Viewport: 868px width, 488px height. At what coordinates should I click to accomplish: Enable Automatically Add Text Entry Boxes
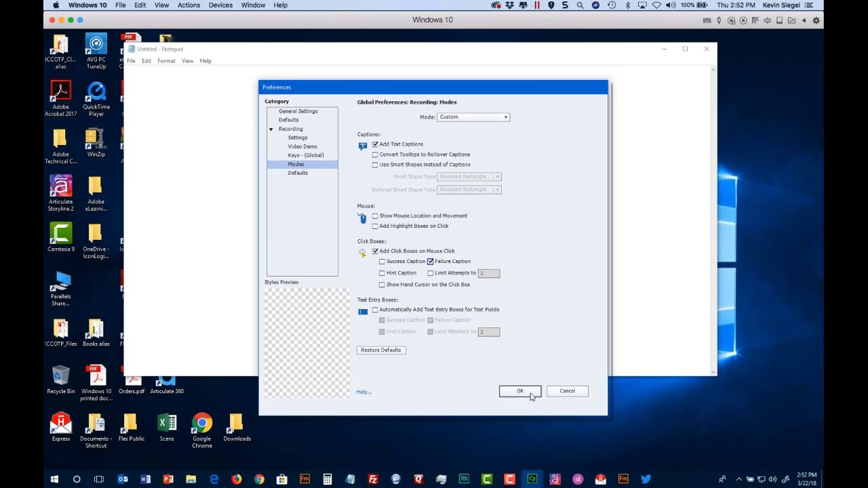pyautogui.click(x=375, y=310)
